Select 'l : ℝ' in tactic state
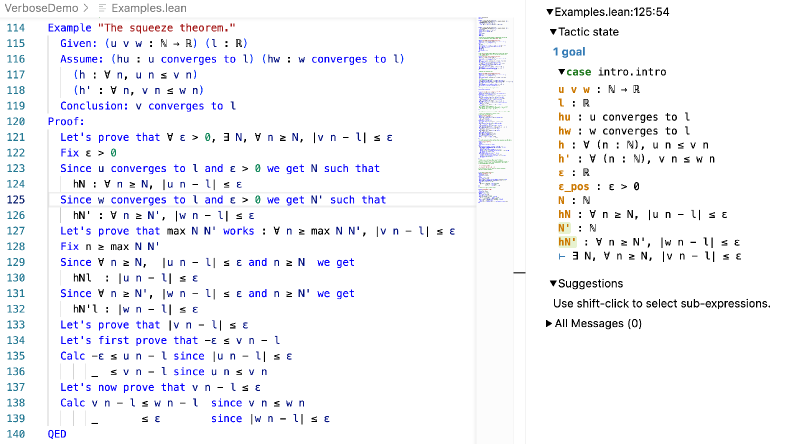 (x=573, y=103)
